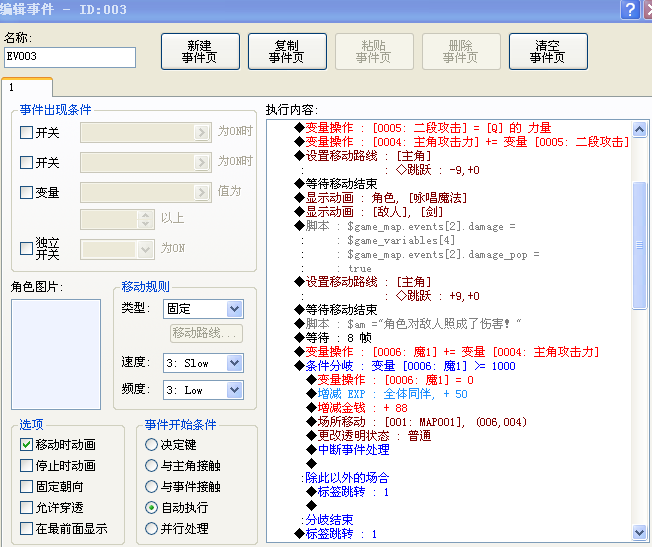Click the 执行内容 vertical scrollbar thumb
652x547 pixels.
coord(639,245)
